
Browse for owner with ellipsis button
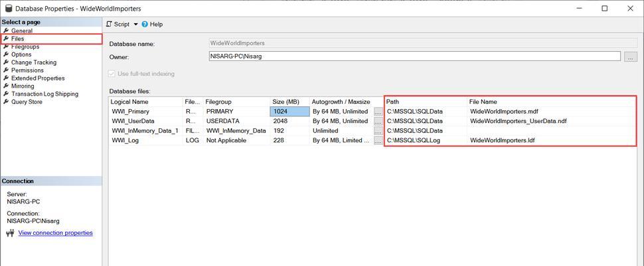click(631, 57)
